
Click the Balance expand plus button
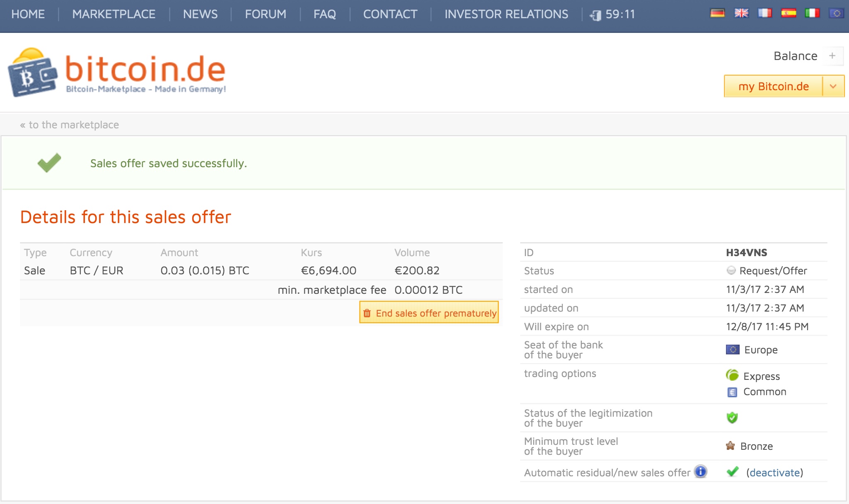coord(835,56)
